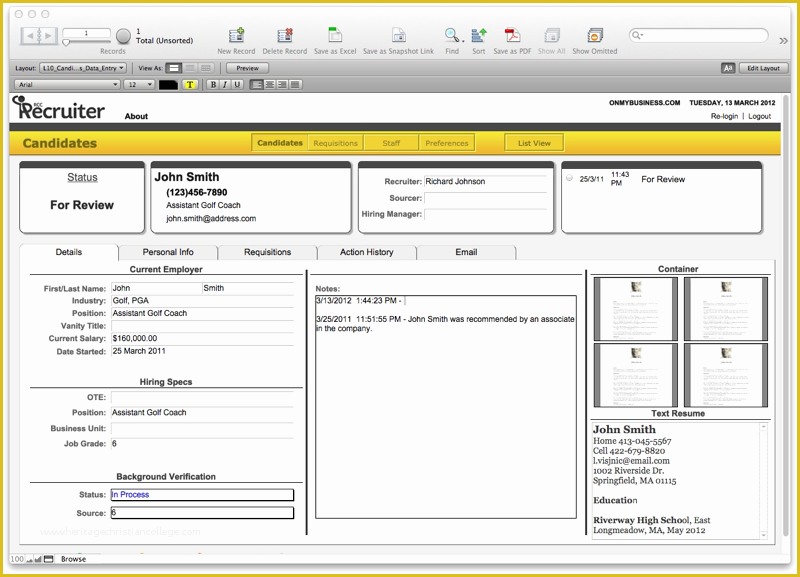Switch to the Personal Info tab
800x577 pixels.
pos(169,252)
